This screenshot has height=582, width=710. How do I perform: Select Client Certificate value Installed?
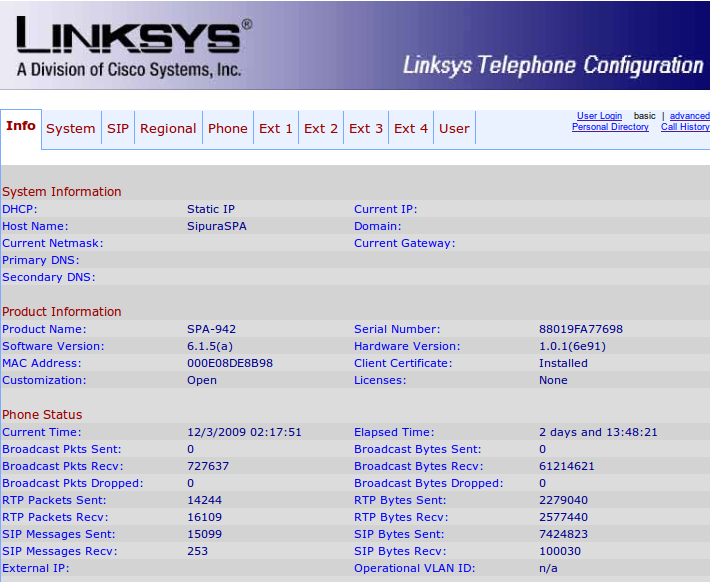coord(563,363)
